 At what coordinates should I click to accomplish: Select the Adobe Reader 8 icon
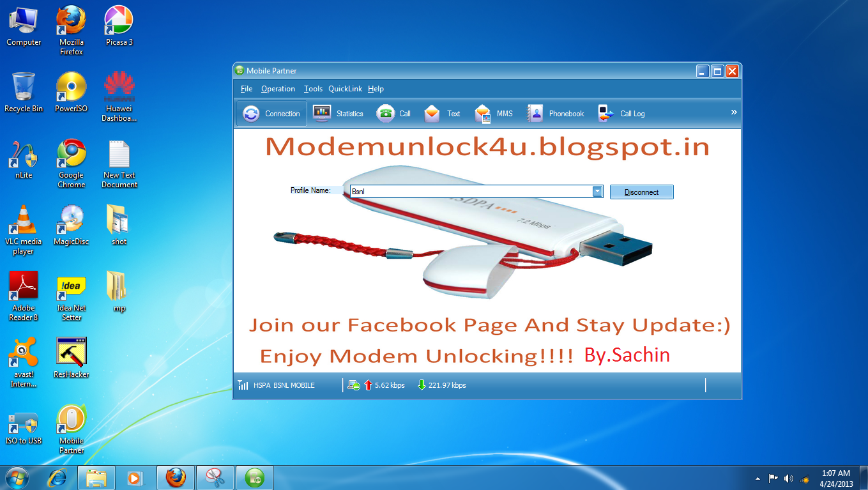pyautogui.click(x=24, y=296)
